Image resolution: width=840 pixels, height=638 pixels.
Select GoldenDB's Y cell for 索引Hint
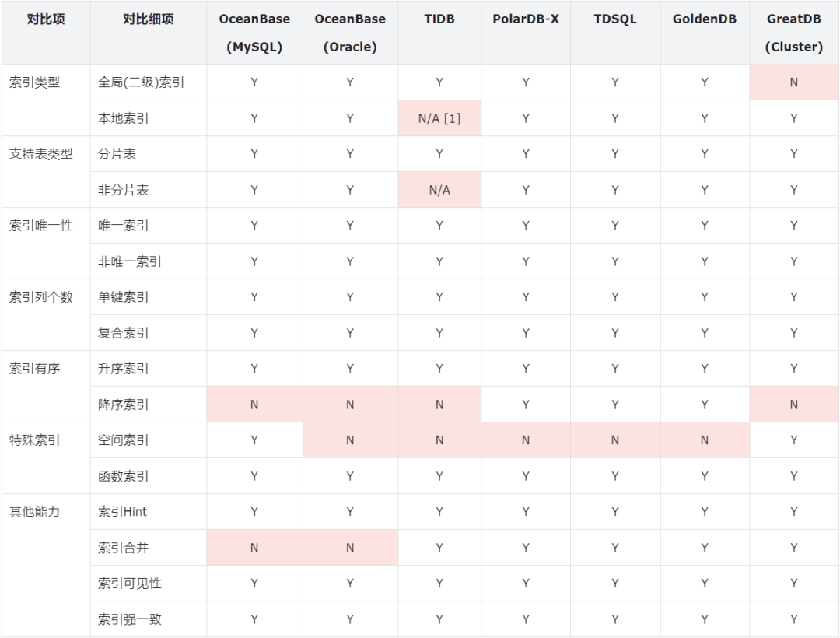(x=705, y=512)
